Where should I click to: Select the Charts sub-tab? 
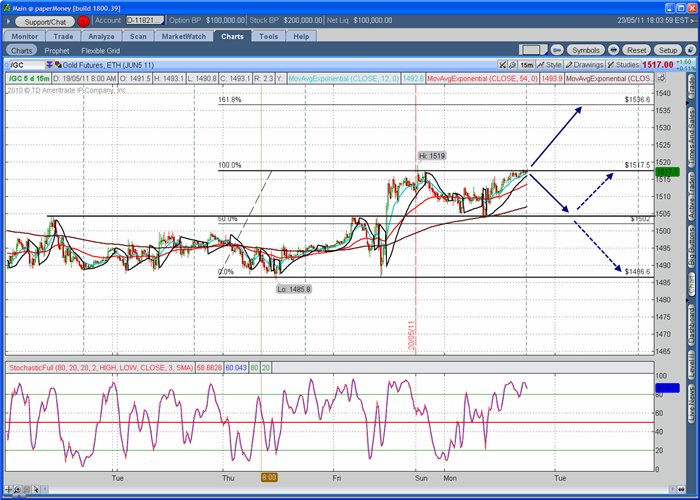21,50
